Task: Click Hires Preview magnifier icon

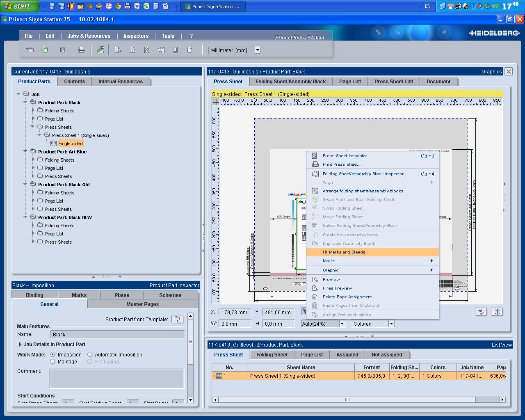Action: pos(315,288)
